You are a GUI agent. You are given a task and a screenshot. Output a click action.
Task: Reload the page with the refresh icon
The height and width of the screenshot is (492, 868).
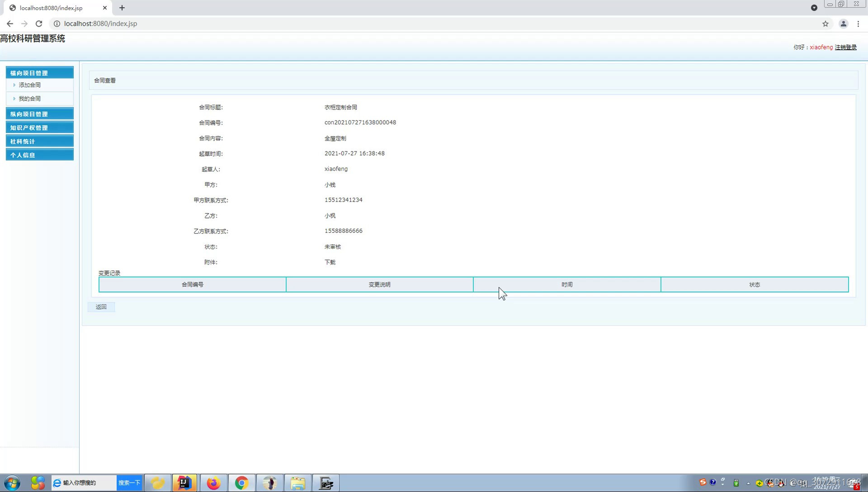pyautogui.click(x=39, y=24)
